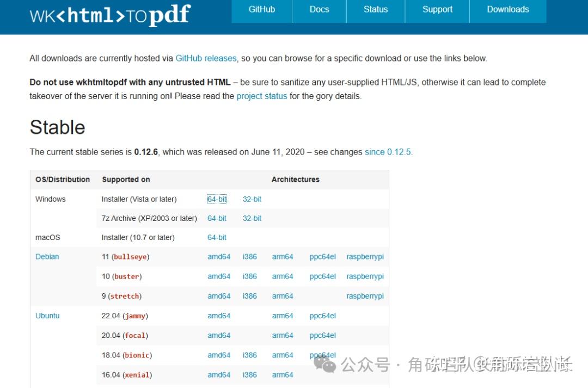The image size is (588, 388).
Task: Download the 32-bit Windows installer
Action: pyautogui.click(x=252, y=199)
